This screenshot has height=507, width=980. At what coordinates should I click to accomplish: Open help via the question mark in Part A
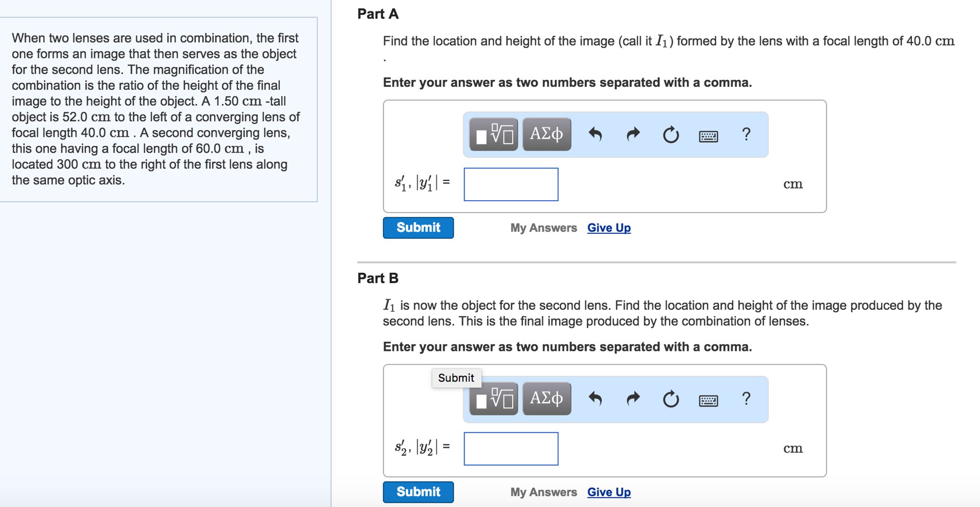click(x=746, y=135)
